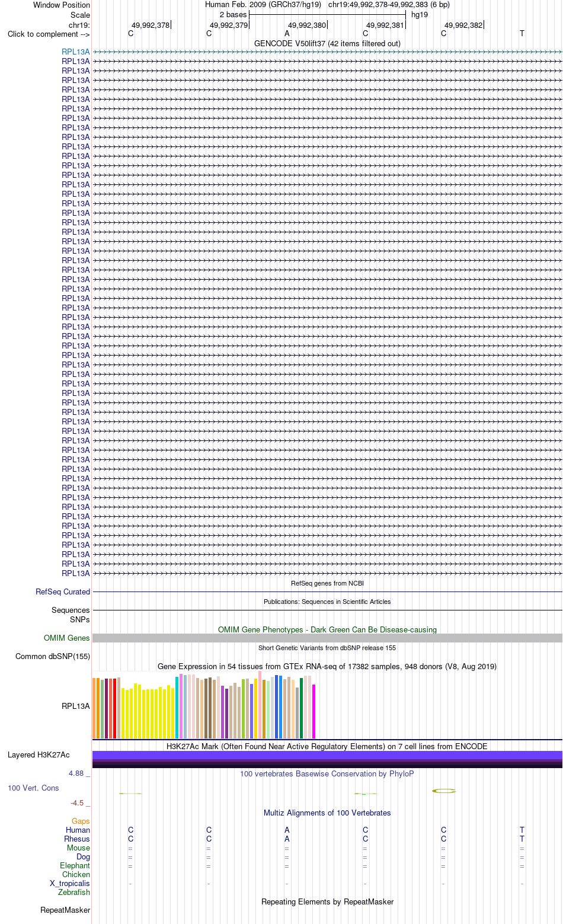Click the purple H3K27Ac signal band
Viewport: 563px width, 924px height.
(x=327, y=755)
